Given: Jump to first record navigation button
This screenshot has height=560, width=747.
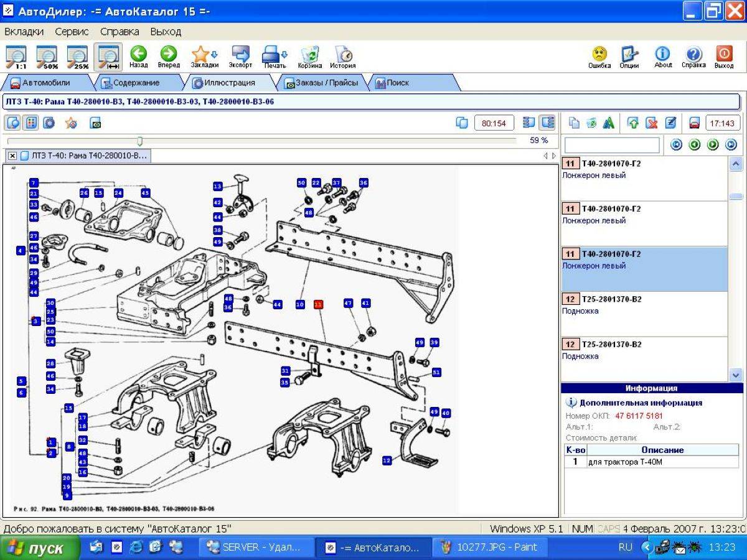Looking at the screenshot, I should pyautogui.click(x=676, y=145).
